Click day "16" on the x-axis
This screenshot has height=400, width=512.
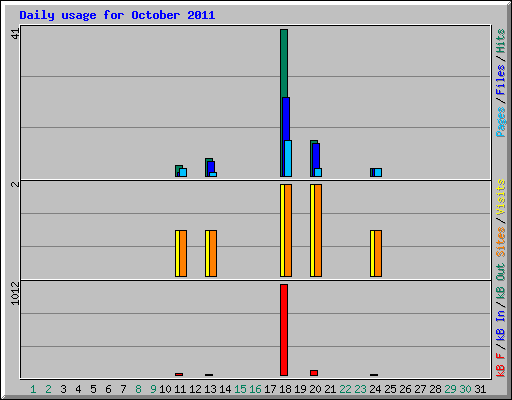point(255,389)
